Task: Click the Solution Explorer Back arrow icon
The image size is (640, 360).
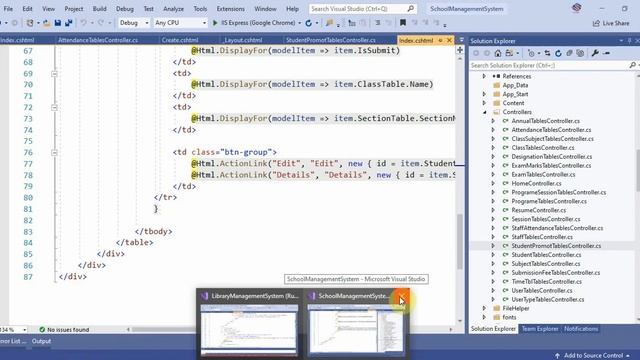Action: [476, 53]
